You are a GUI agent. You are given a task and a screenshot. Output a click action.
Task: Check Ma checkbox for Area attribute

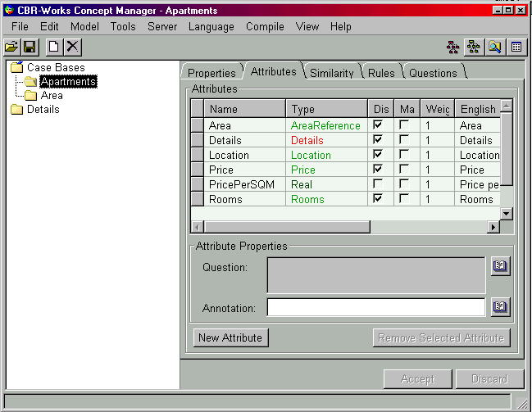click(404, 125)
